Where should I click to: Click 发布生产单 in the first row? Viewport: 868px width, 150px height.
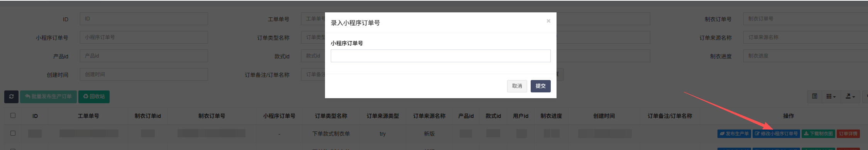[x=734, y=134]
